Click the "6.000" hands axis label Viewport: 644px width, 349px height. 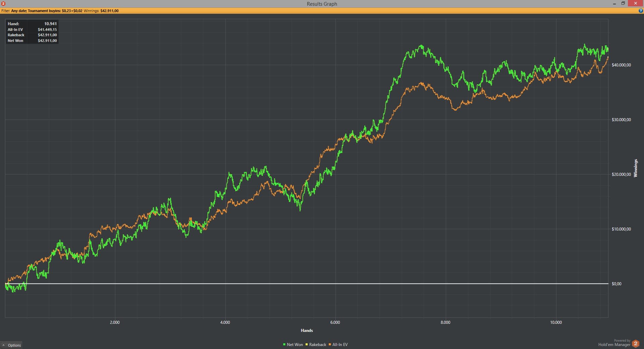335,322
